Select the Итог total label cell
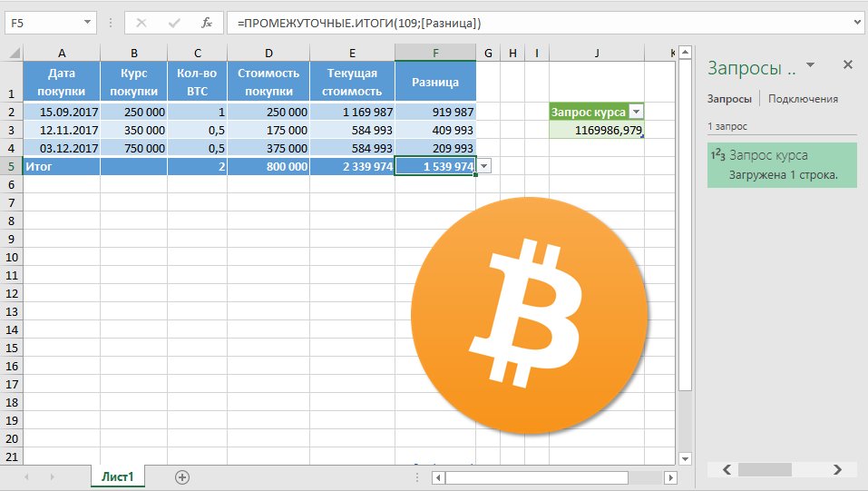 tap(62, 166)
